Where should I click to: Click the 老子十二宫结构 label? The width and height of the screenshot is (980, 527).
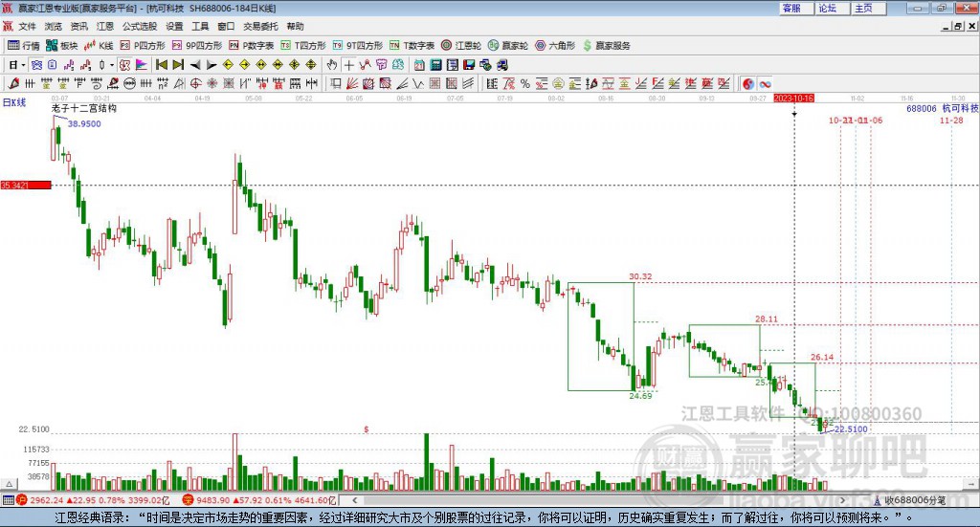[x=84, y=108]
